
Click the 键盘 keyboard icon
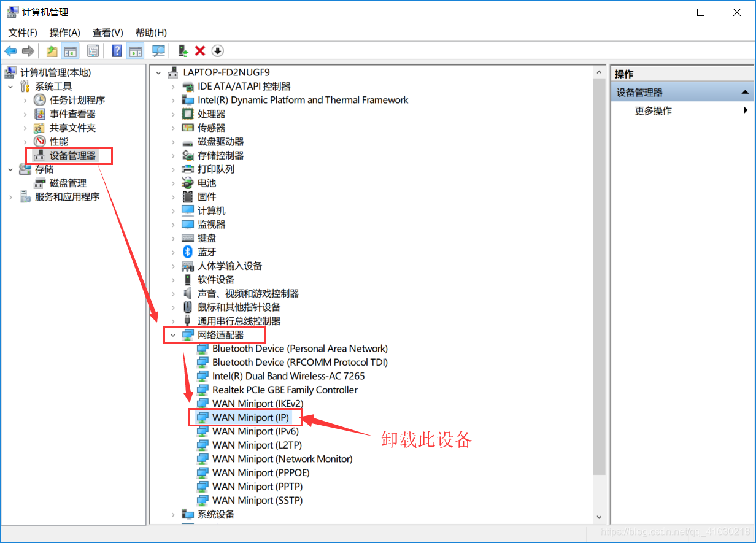[x=188, y=238]
